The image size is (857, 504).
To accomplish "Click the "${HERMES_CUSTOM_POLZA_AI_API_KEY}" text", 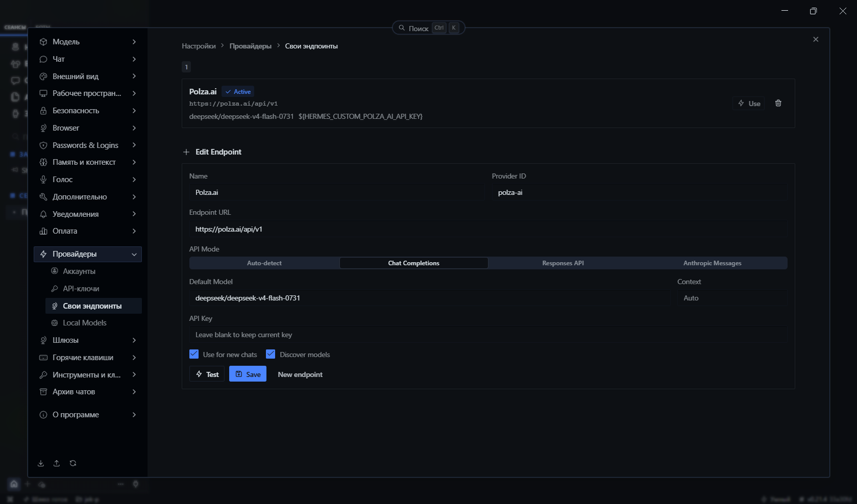I will (x=360, y=116).
